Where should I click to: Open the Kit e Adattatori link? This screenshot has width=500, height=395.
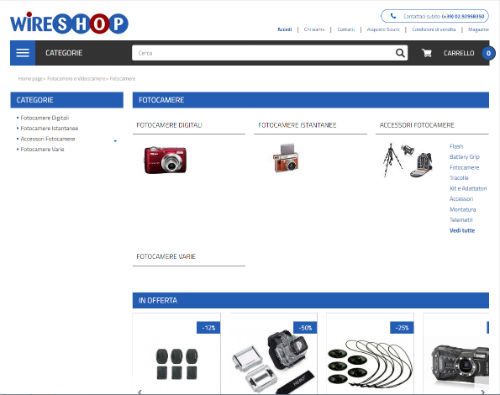[468, 188]
